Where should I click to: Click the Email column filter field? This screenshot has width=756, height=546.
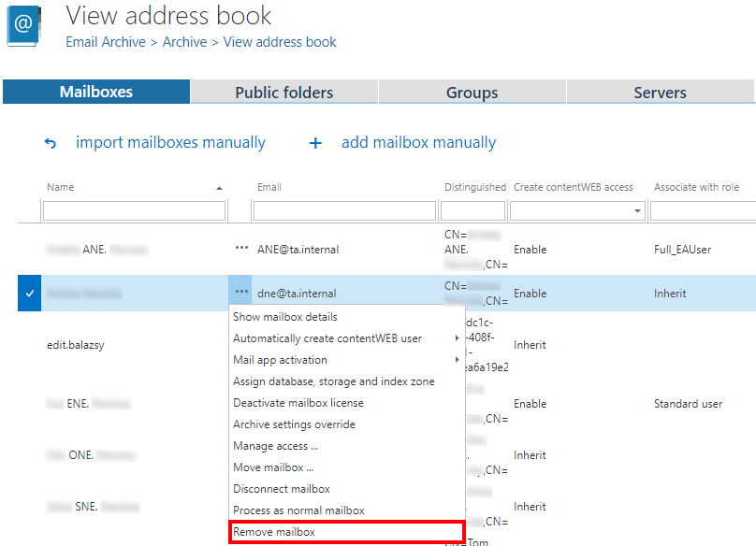[x=346, y=211]
